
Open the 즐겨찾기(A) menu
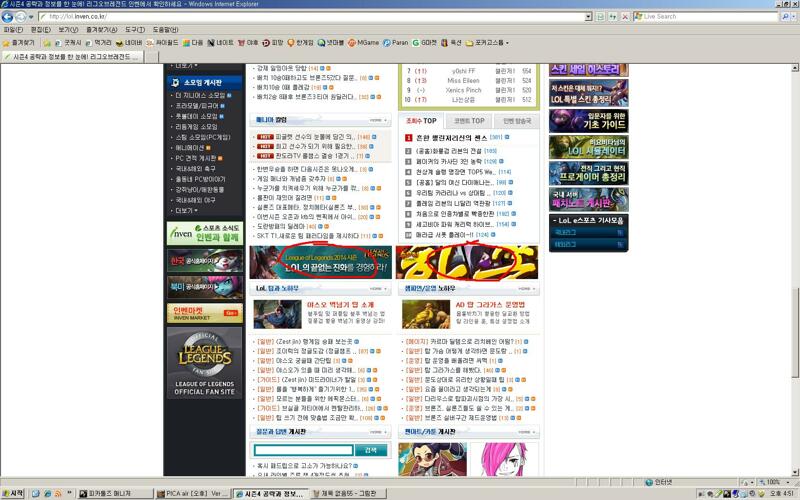point(102,30)
